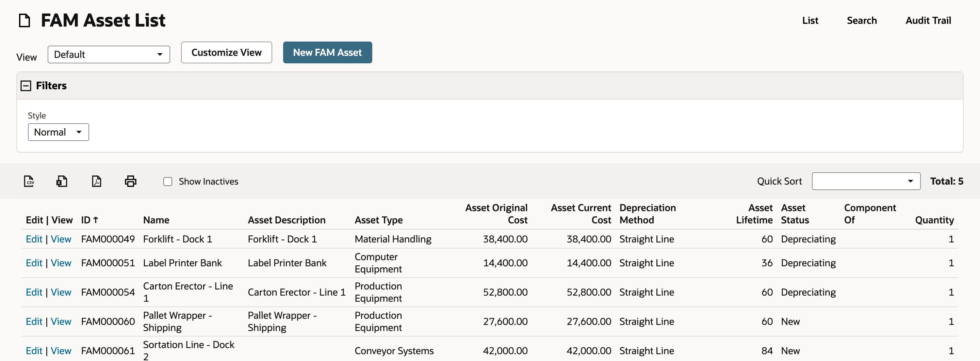980x361 pixels.
Task: View asset FAM000054
Action: pos(61,293)
